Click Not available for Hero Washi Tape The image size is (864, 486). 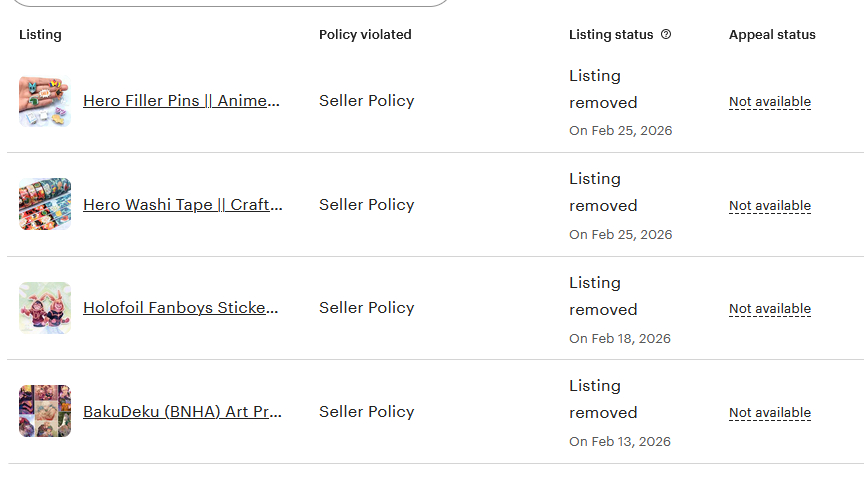(x=769, y=206)
